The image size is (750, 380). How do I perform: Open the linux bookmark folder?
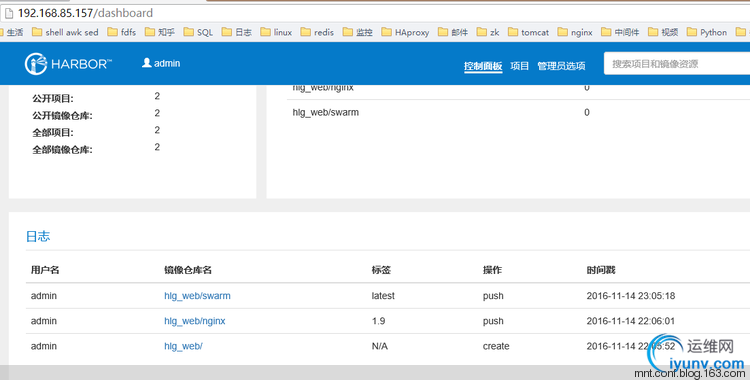276,32
